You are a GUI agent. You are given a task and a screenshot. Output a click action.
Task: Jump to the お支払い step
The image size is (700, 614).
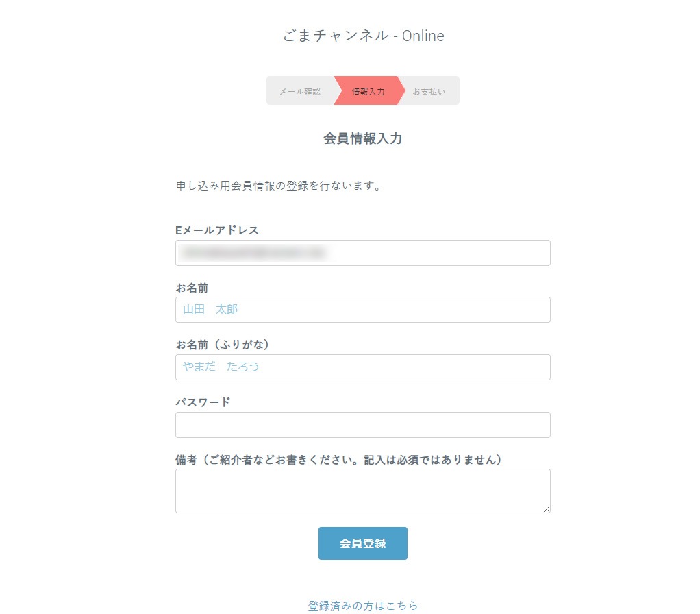pyautogui.click(x=429, y=91)
